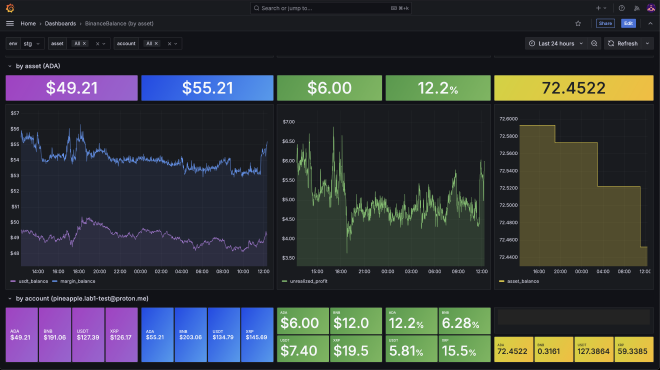
Task: Click the Share button
Action: [605, 24]
